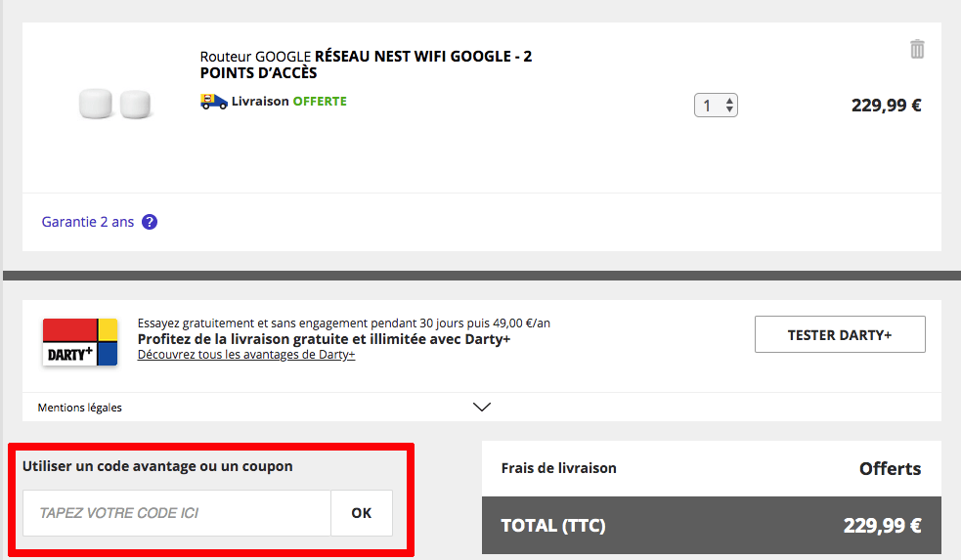
Task: Click the Mentions légales label
Action: (x=79, y=408)
